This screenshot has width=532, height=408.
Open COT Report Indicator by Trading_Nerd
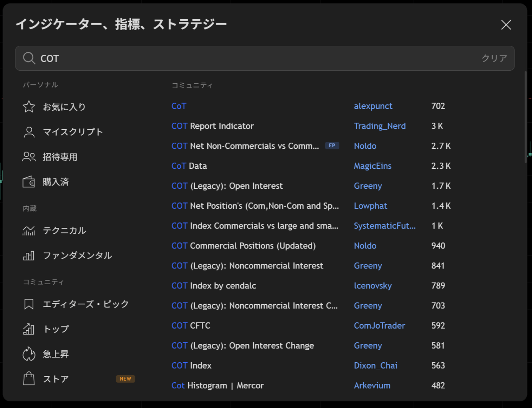click(x=212, y=126)
